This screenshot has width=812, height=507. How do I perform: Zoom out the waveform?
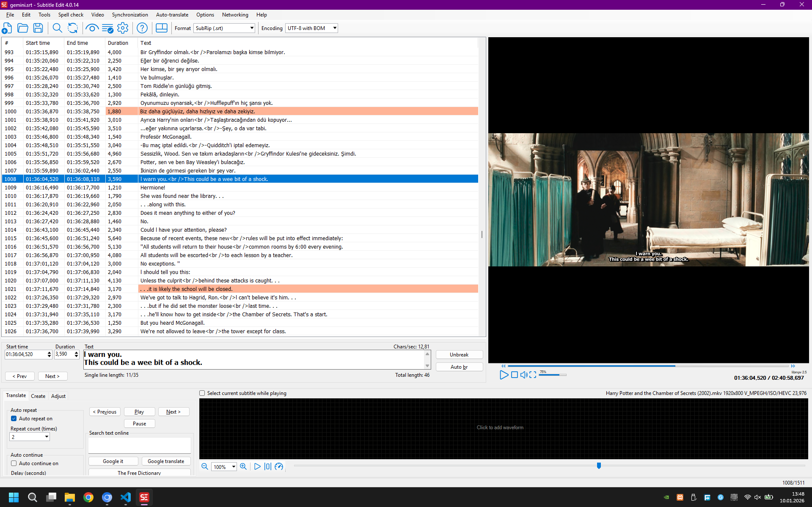tap(205, 466)
